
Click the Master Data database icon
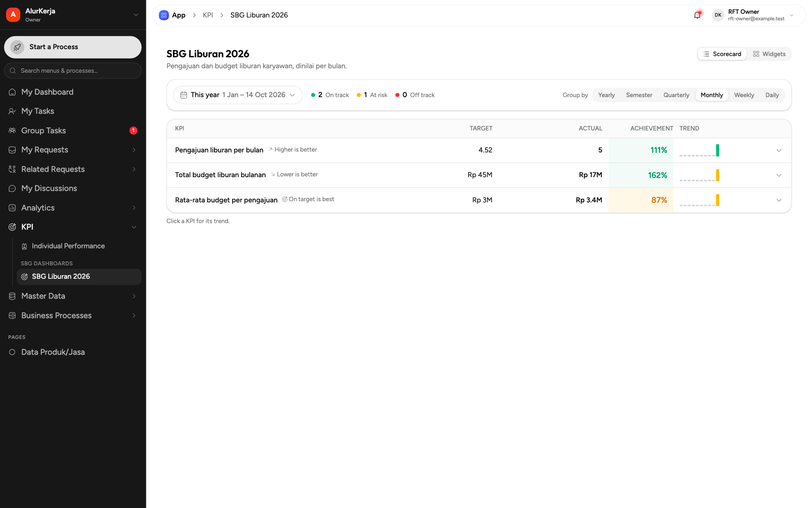click(12, 296)
